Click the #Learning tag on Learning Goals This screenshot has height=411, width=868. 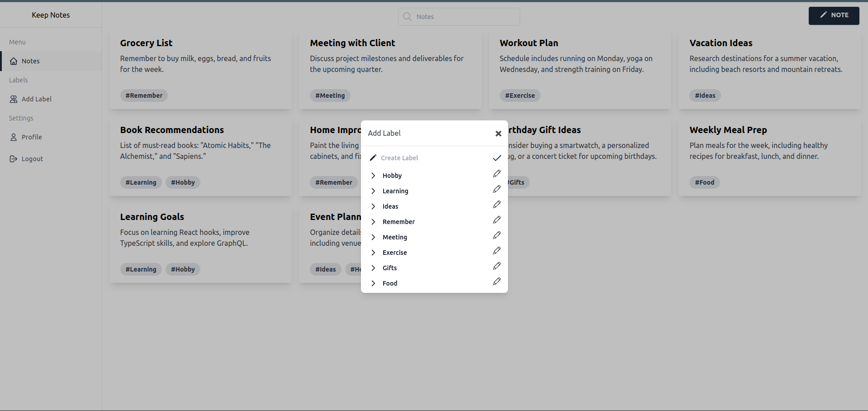(x=141, y=269)
